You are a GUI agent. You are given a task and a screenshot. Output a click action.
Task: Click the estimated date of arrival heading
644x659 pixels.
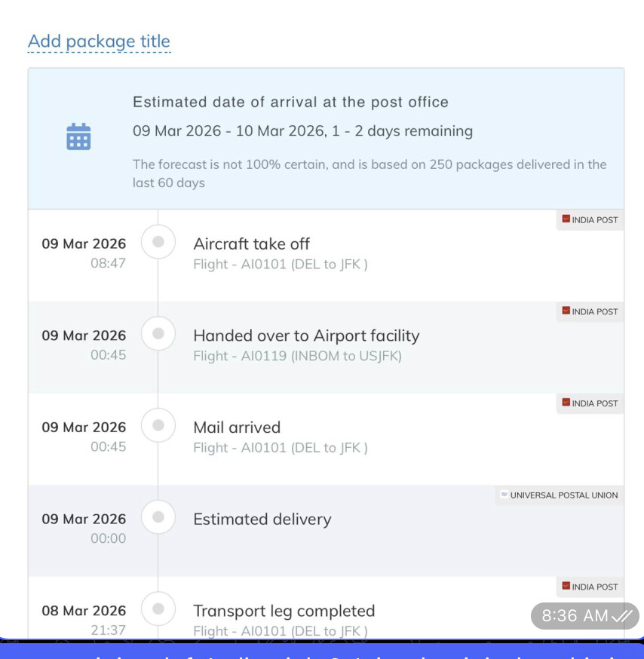pyautogui.click(x=290, y=103)
